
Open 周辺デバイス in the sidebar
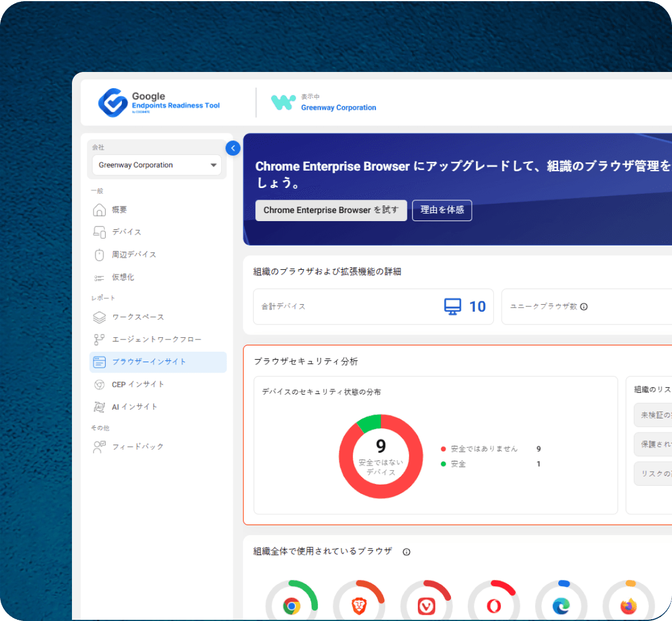click(x=133, y=255)
